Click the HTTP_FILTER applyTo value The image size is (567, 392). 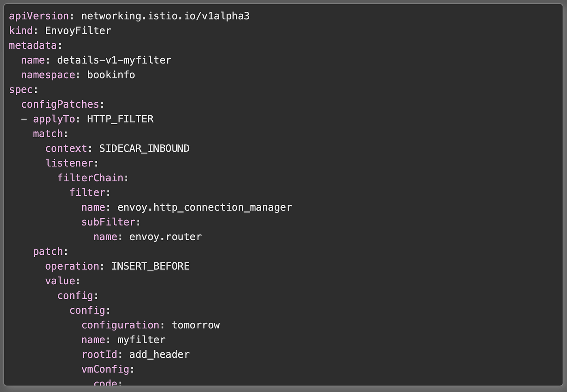click(120, 119)
